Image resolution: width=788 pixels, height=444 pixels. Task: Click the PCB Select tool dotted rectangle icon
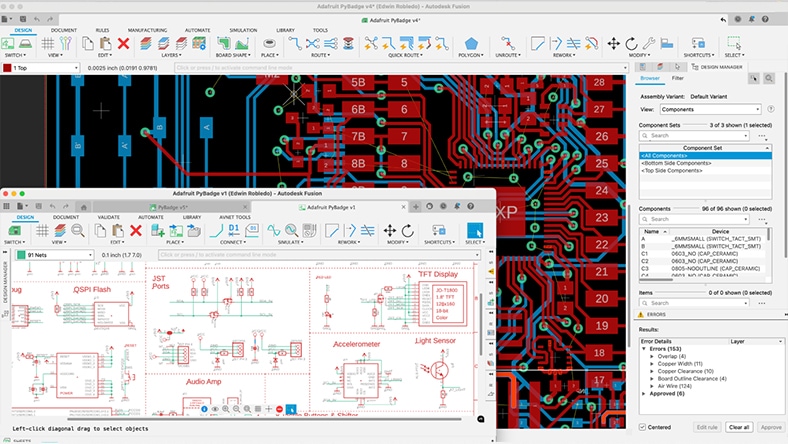pos(734,43)
